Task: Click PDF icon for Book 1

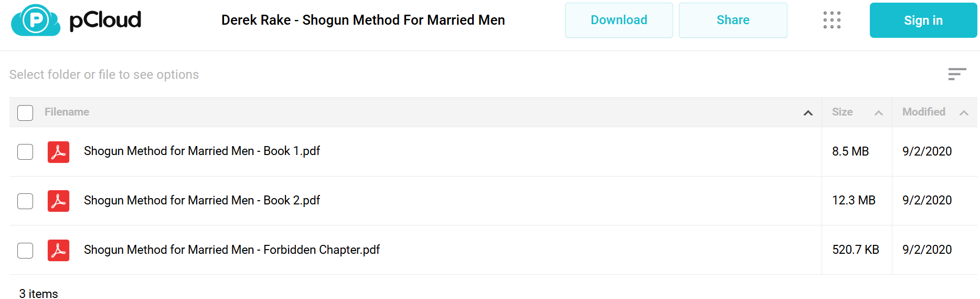Action: pos(58,152)
